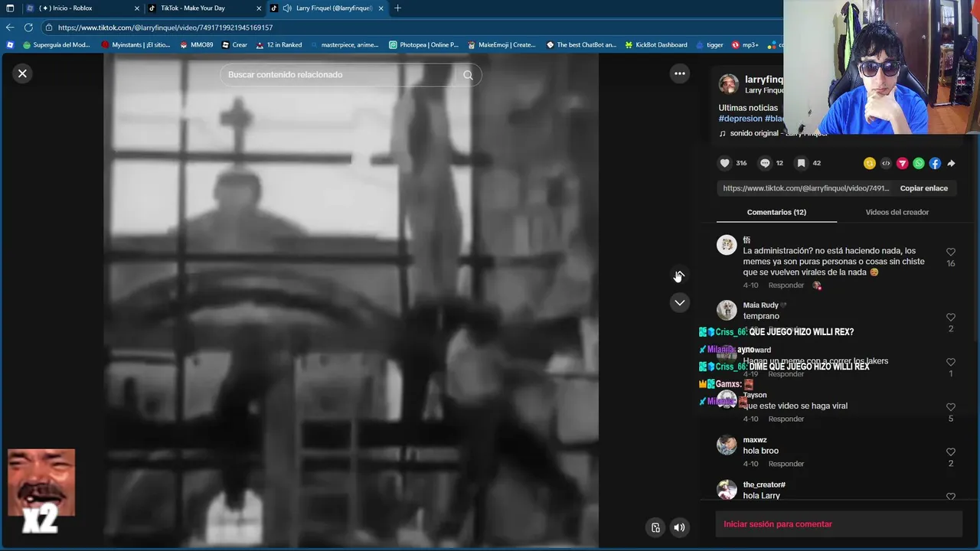Screen dimensions: 980x551
Task: Reply to maxwz's 'hola broo' comment
Action: (x=786, y=464)
